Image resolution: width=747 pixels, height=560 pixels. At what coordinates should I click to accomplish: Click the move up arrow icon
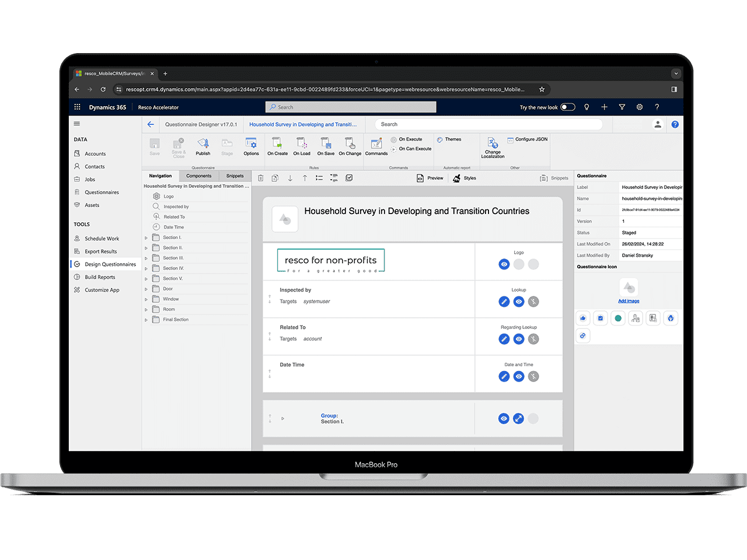pyautogui.click(x=305, y=178)
